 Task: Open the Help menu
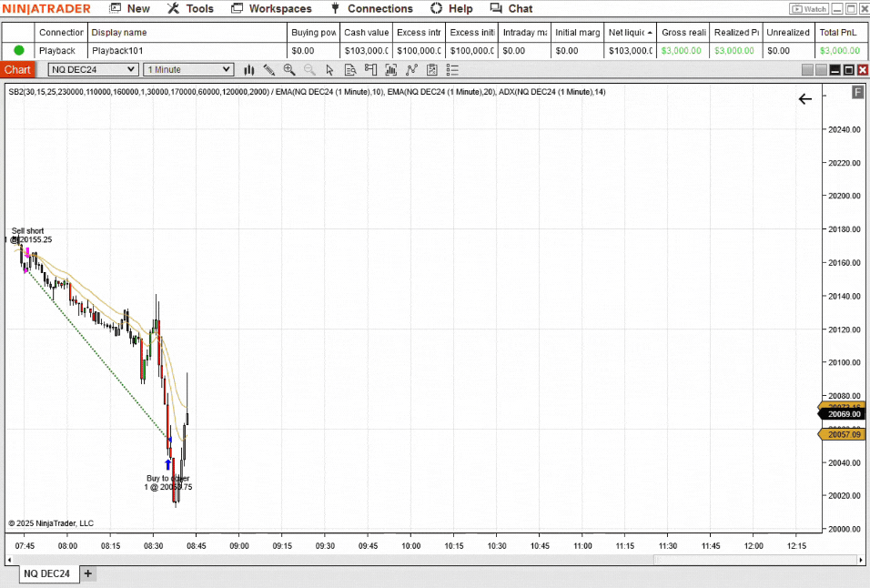451,8
